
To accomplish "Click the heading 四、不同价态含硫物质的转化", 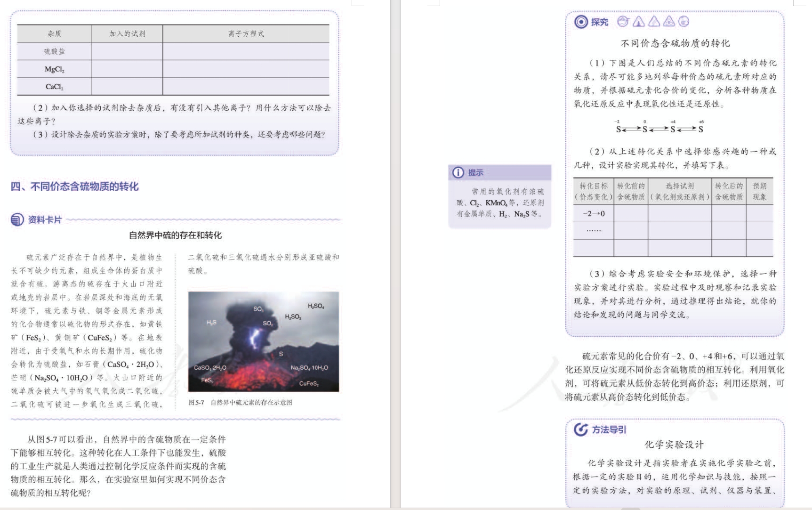I will pyautogui.click(x=75, y=186).
